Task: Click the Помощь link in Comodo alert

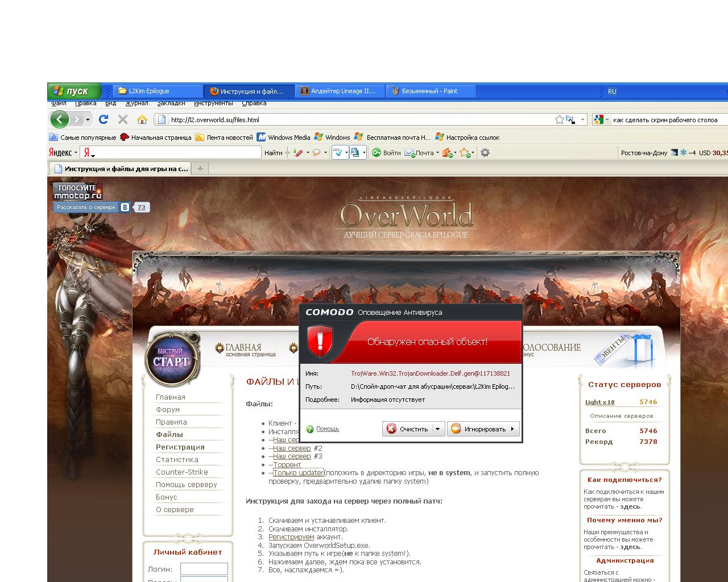Action: coord(328,429)
